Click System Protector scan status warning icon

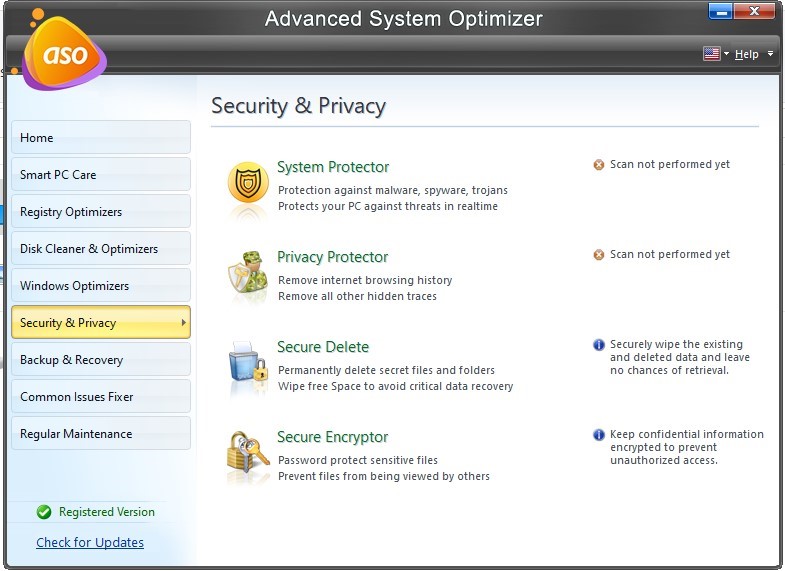tap(599, 165)
